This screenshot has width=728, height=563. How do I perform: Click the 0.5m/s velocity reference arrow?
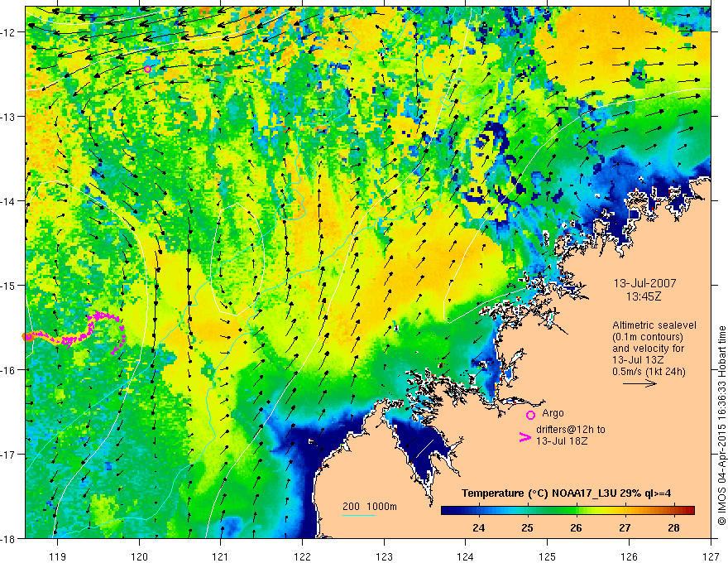pyautogui.click(x=639, y=383)
